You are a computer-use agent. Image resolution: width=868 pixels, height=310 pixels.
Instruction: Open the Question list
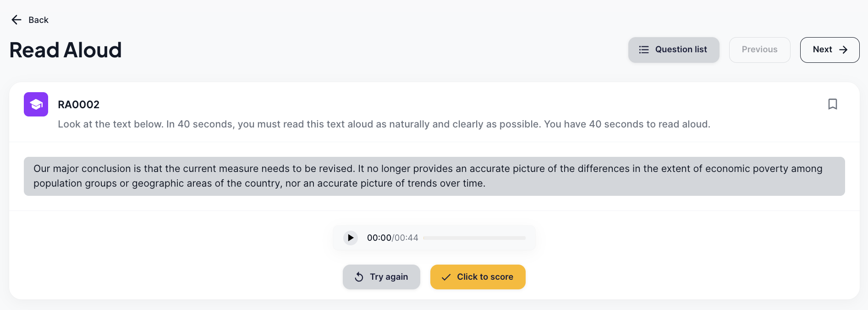(673, 50)
